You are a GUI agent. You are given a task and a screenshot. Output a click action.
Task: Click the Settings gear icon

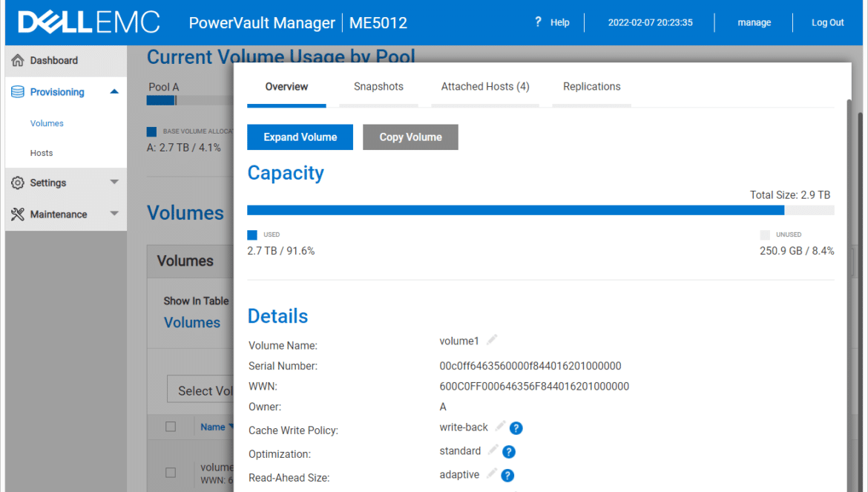[18, 183]
